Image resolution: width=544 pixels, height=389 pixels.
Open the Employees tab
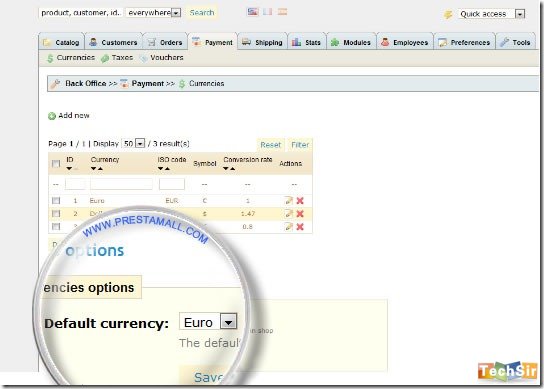405,42
